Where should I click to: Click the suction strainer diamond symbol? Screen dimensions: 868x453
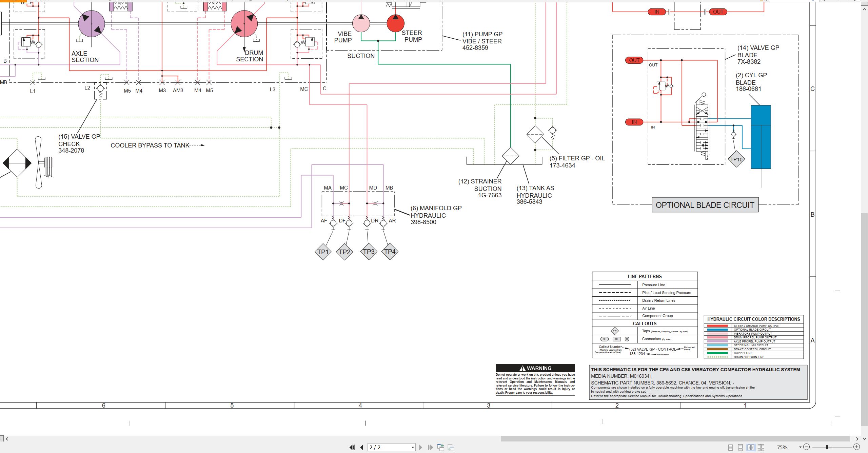(x=510, y=156)
